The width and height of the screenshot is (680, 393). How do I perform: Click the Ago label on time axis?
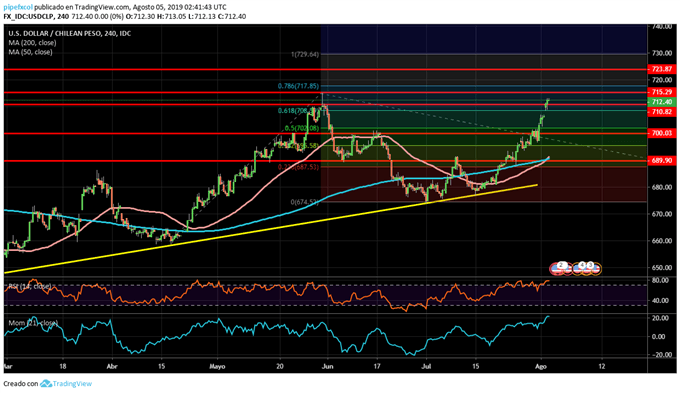point(540,366)
